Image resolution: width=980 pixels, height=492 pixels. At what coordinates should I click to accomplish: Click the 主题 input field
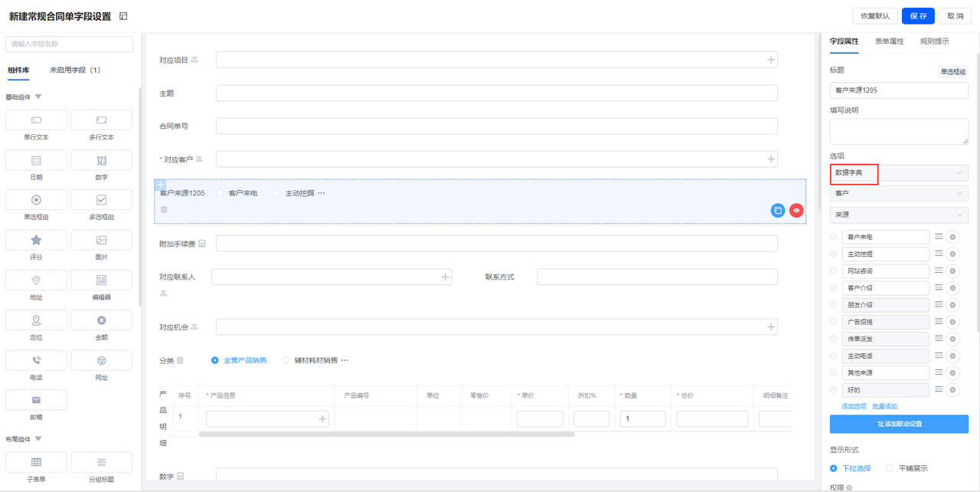coord(496,93)
